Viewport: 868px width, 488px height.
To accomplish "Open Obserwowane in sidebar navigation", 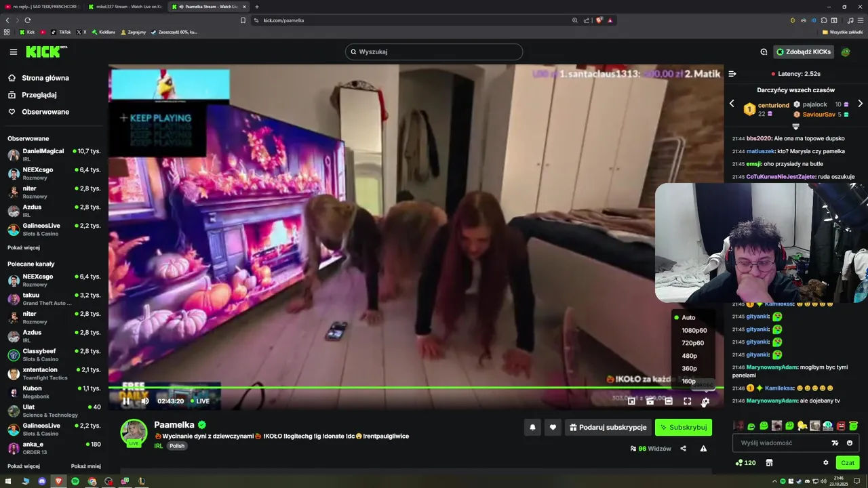I will click(39, 112).
